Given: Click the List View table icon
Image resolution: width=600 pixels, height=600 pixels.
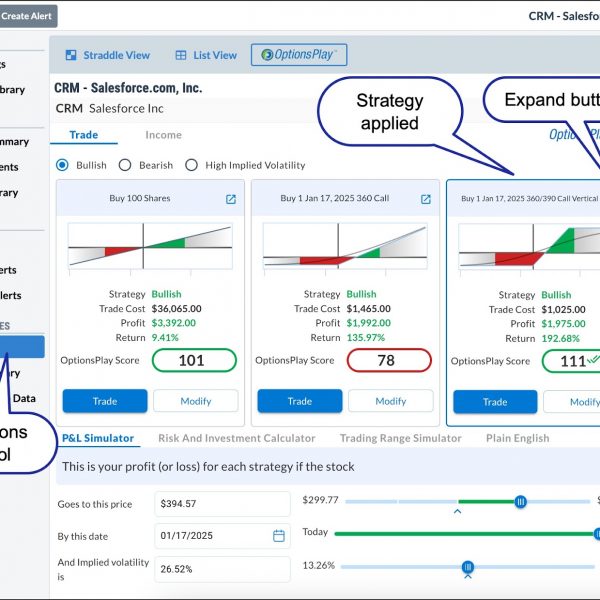Looking at the screenshot, I should coord(181,55).
